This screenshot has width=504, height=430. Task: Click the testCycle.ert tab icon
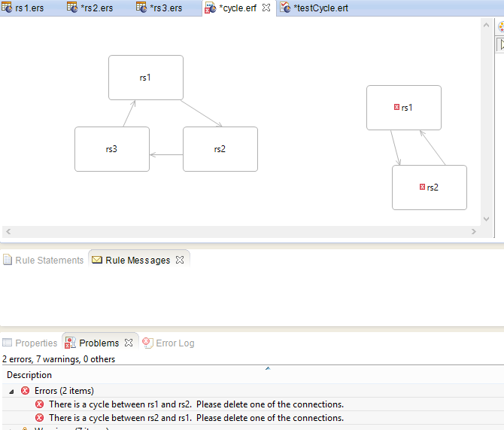tap(285, 8)
